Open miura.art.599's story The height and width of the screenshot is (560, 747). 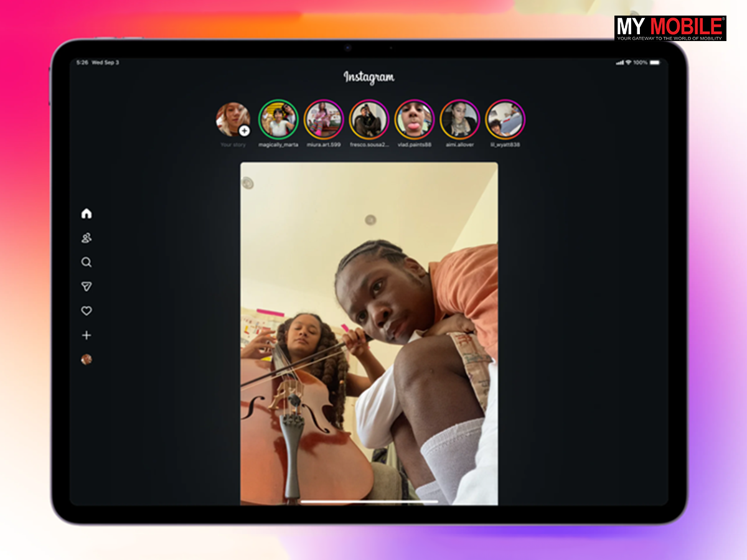(x=324, y=119)
